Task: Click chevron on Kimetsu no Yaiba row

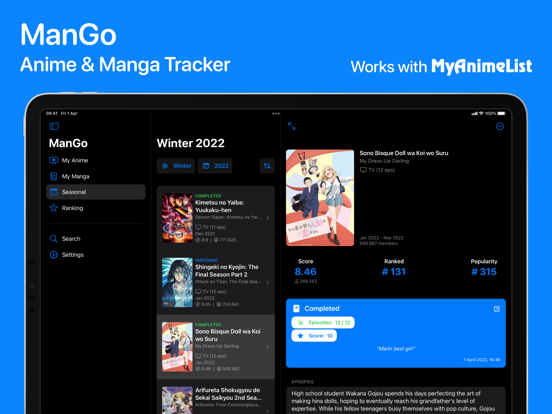Action: point(268,218)
